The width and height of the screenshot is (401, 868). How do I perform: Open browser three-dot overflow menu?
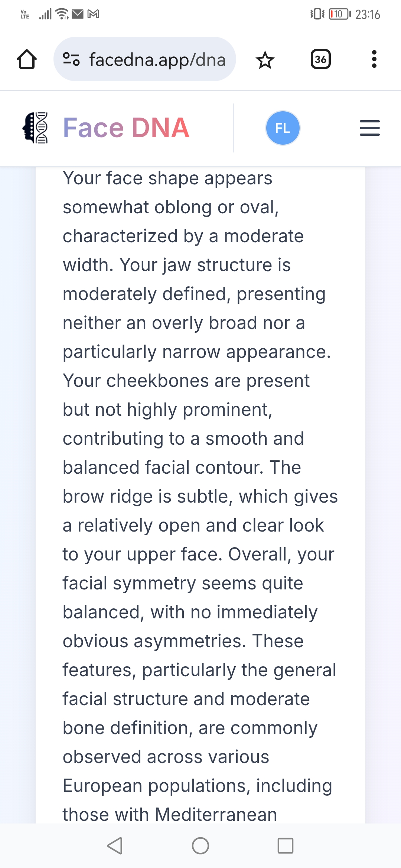(x=374, y=59)
